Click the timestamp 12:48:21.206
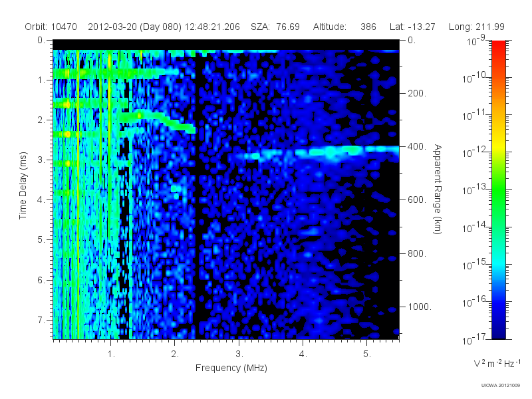The image size is (532, 399). tap(212, 27)
